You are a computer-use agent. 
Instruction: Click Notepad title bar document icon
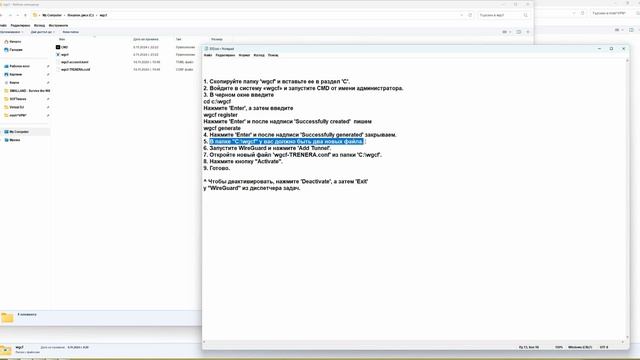[x=206, y=49]
